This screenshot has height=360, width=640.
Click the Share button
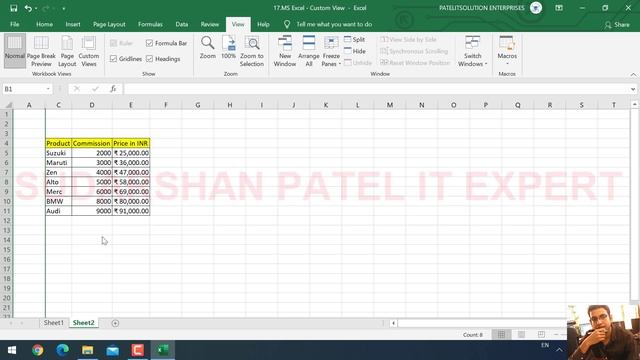[x=617, y=25]
